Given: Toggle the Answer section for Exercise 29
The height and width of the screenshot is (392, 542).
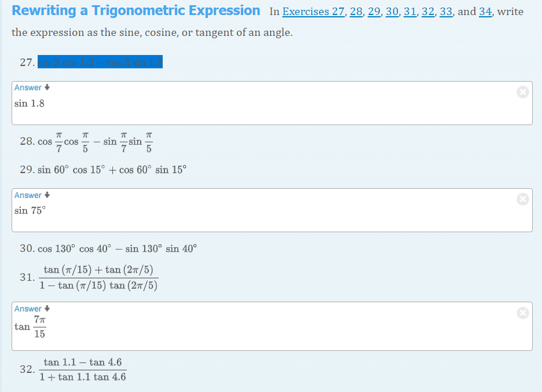Looking at the screenshot, I should [28, 195].
